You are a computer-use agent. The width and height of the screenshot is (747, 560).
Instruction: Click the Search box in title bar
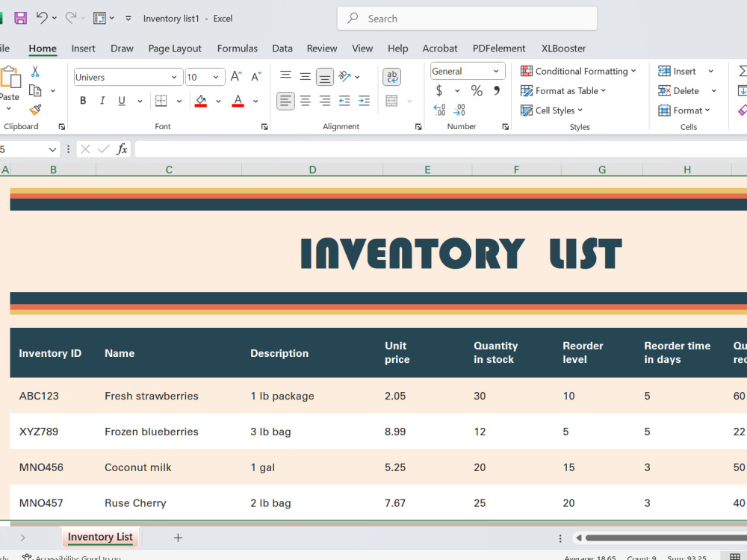[467, 19]
